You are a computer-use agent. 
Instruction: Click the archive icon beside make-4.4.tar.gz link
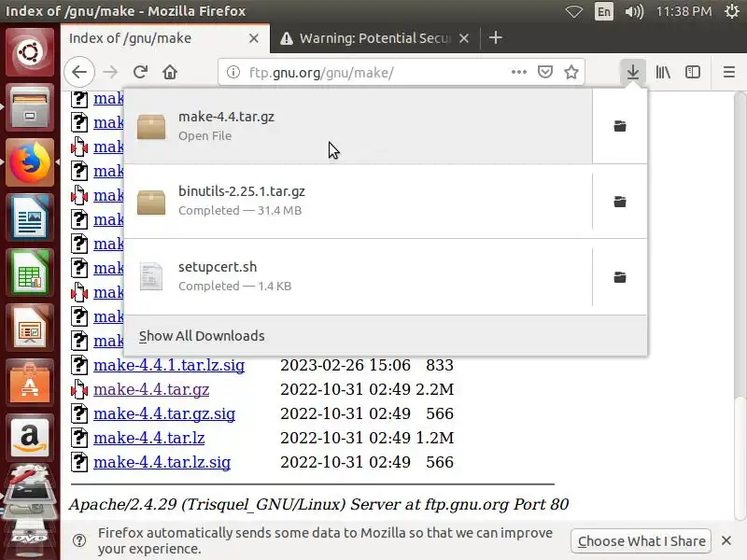tap(79, 389)
